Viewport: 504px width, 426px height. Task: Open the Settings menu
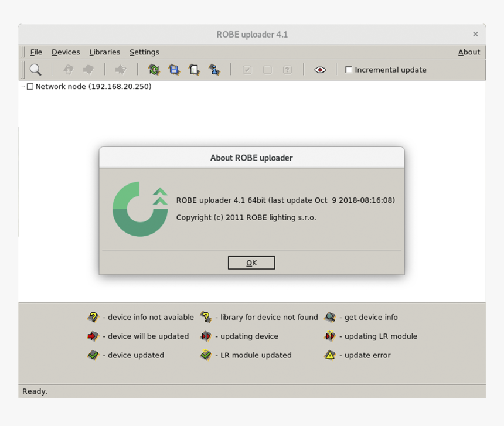[144, 52]
